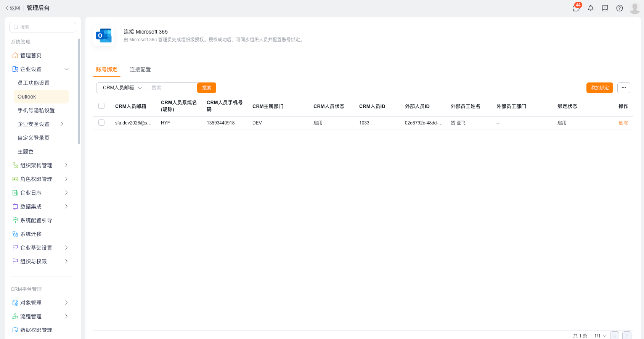644x339 pixels.
Task: Focus the table search text field
Action: pyautogui.click(x=172, y=88)
